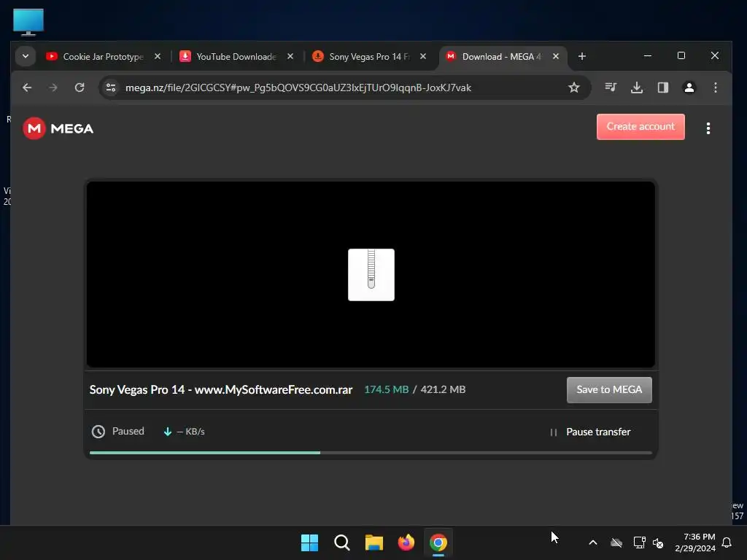747x560 pixels.
Task: Expand the hidden system tray icons chevron
Action: click(593, 542)
